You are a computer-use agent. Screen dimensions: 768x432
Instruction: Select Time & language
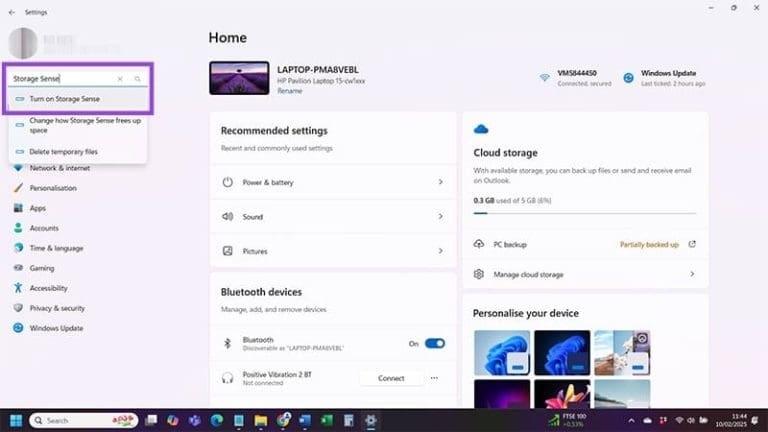click(x=56, y=248)
